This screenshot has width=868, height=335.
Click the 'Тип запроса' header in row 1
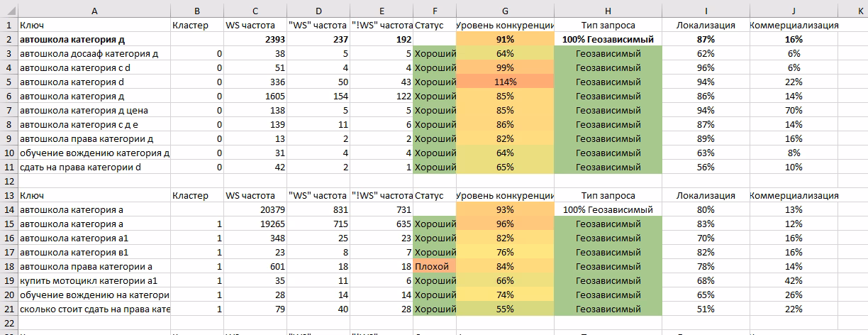point(608,25)
